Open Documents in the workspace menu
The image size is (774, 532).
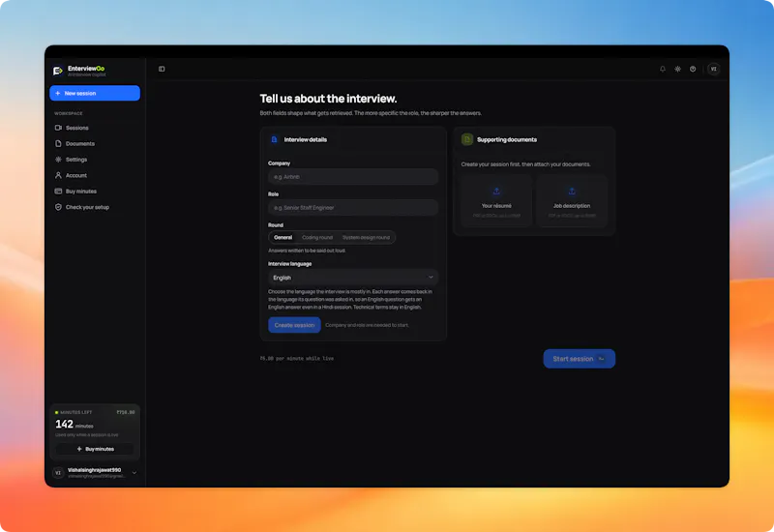95,143
